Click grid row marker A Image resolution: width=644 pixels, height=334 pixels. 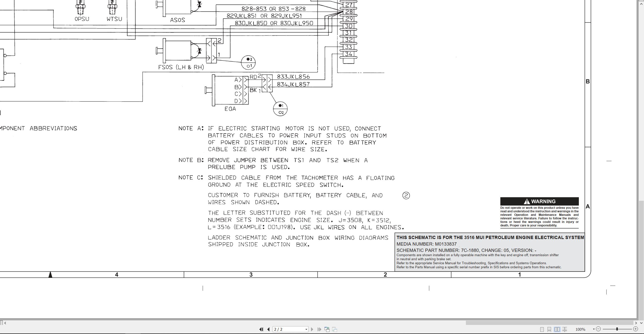tap(588, 206)
